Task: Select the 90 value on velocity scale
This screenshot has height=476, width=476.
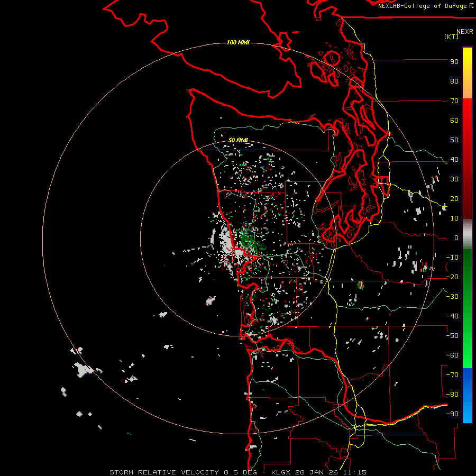Action: point(454,62)
